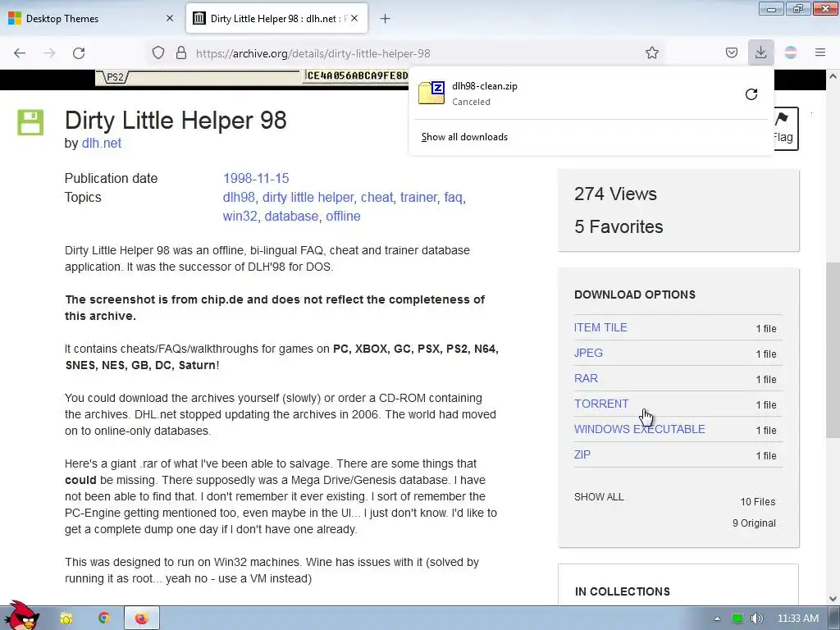Click the PS2 tab in the screenshot image
840x630 pixels.
point(115,77)
